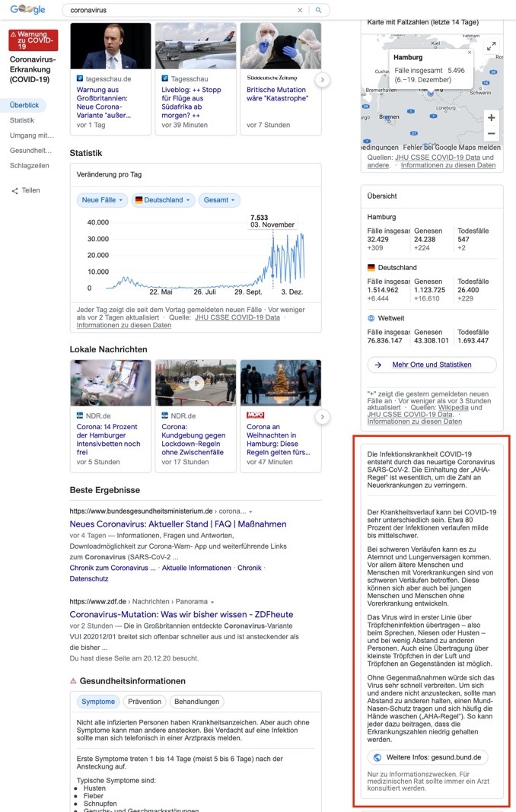This screenshot has width=516, height=812.
Task: Click the Google logo
Action: click(x=27, y=10)
